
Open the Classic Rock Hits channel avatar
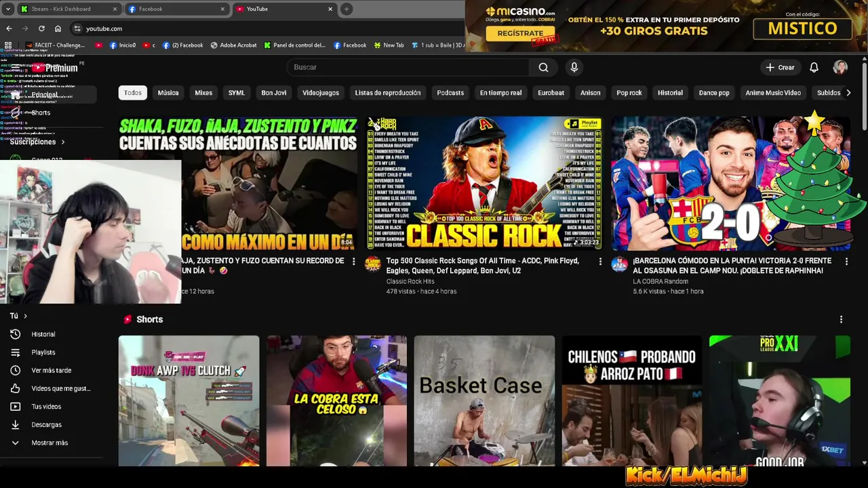pos(373,264)
